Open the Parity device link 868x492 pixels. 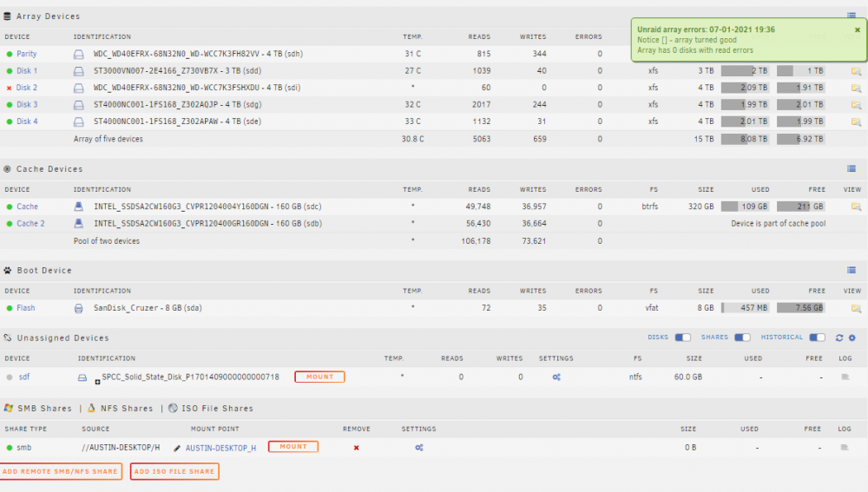pyautogui.click(x=26, y=54)
